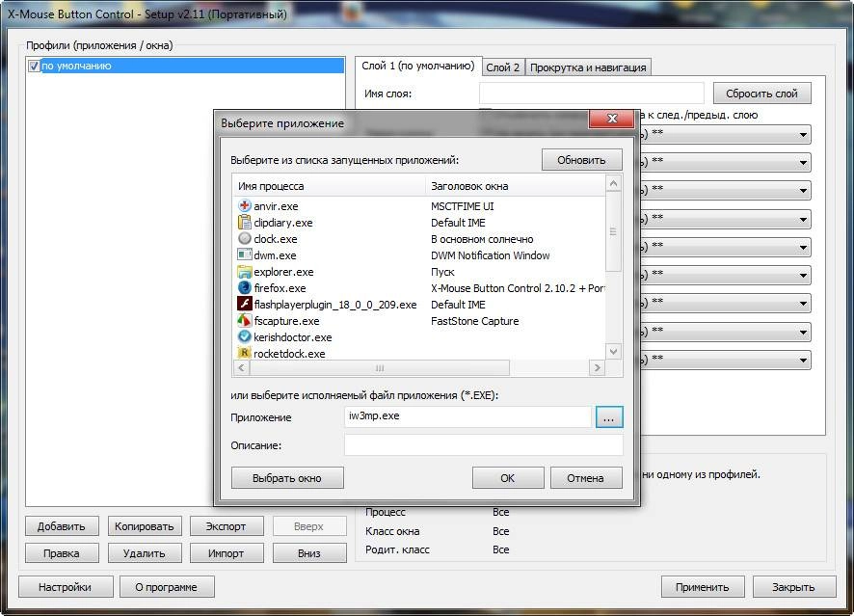Click the process list scroll-down arrow
This screenshot has width=854, height=616.
613,351
